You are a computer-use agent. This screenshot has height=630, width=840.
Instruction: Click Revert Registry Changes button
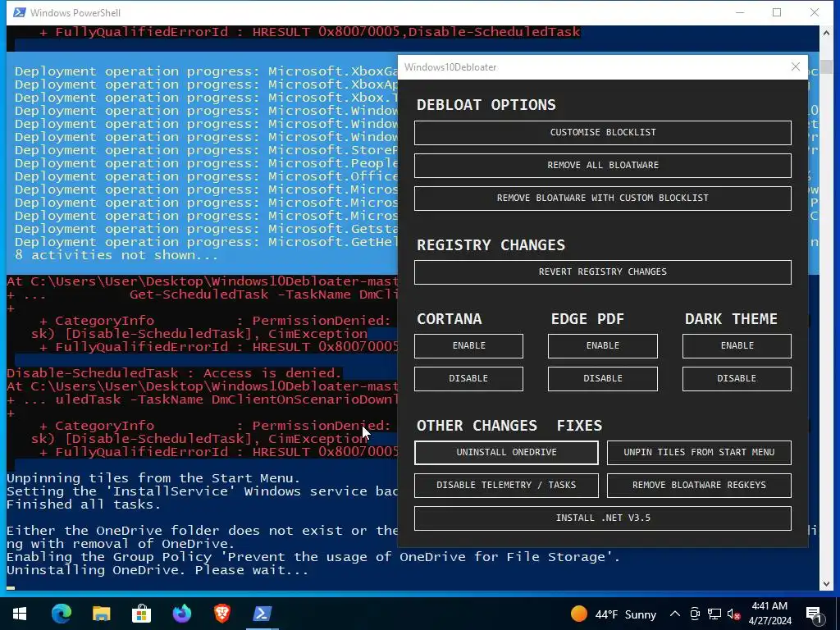point(603,272)
